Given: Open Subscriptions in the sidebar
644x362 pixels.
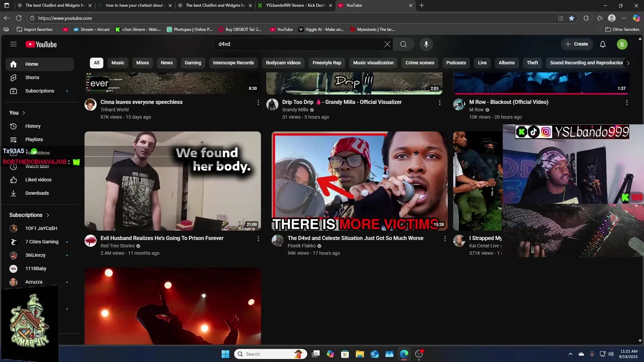Looking at the screenshot, I should point(40,91).
